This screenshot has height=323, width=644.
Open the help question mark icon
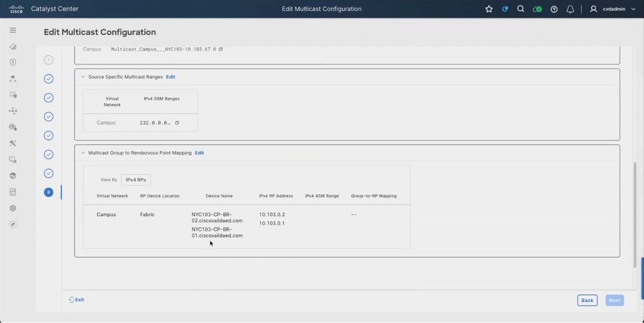(x=554, y=9)
